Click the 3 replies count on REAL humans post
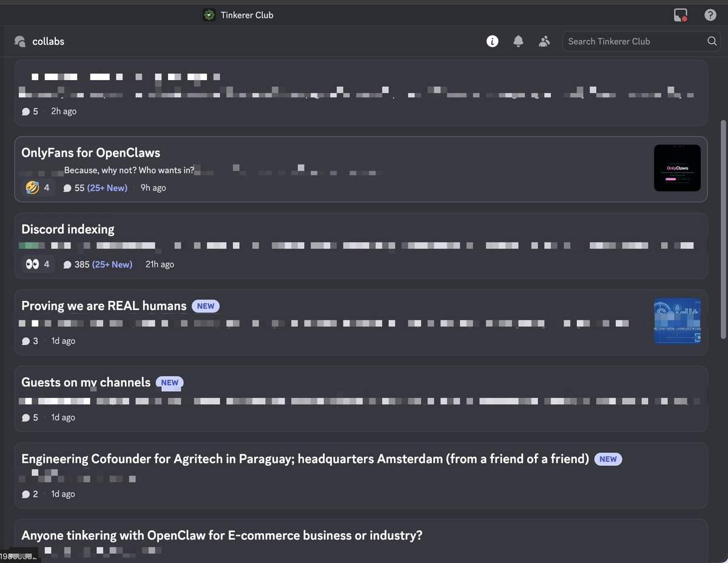The height and width of the screenshot is (563, 728). [30, 341]
